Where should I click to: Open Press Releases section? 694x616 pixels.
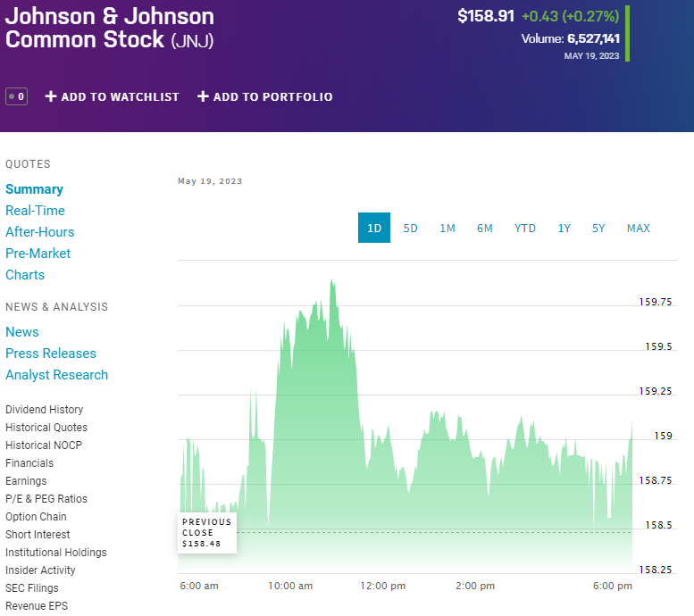coord(51,354)
